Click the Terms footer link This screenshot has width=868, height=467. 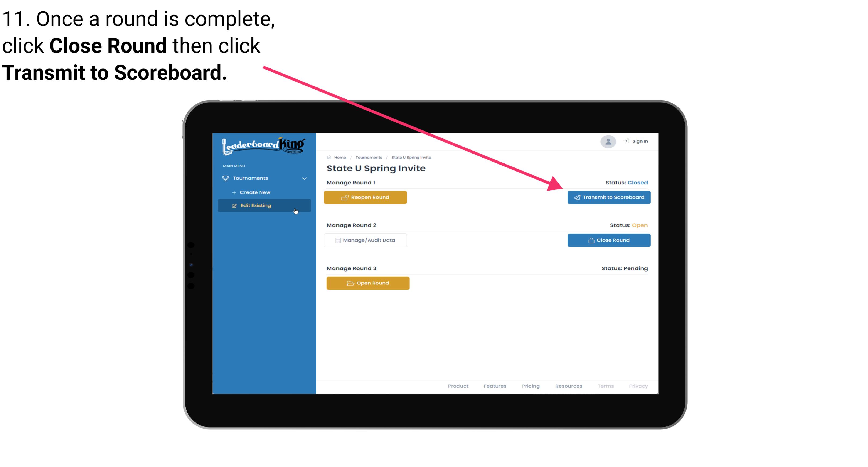coord(605,386)
